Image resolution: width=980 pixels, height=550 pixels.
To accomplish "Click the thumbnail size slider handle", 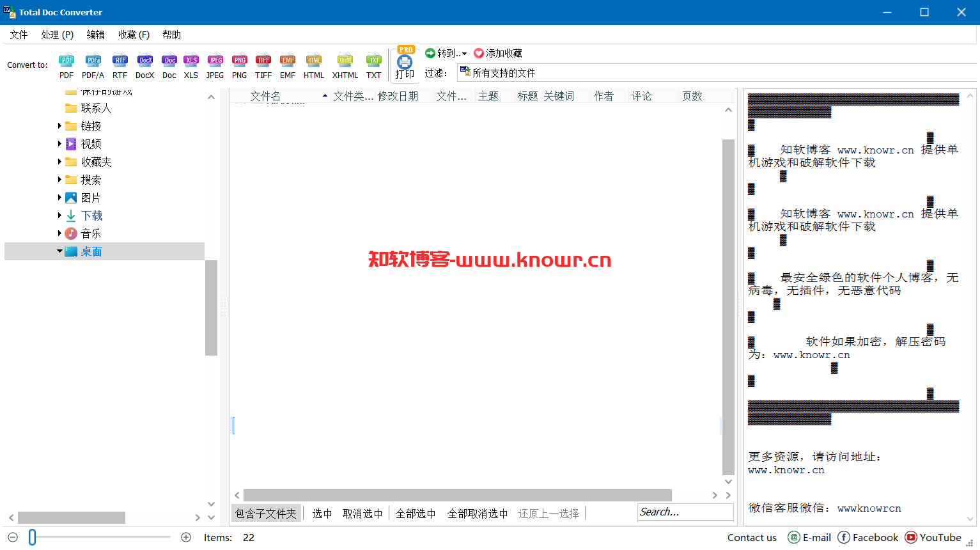I will pos(32,537).
